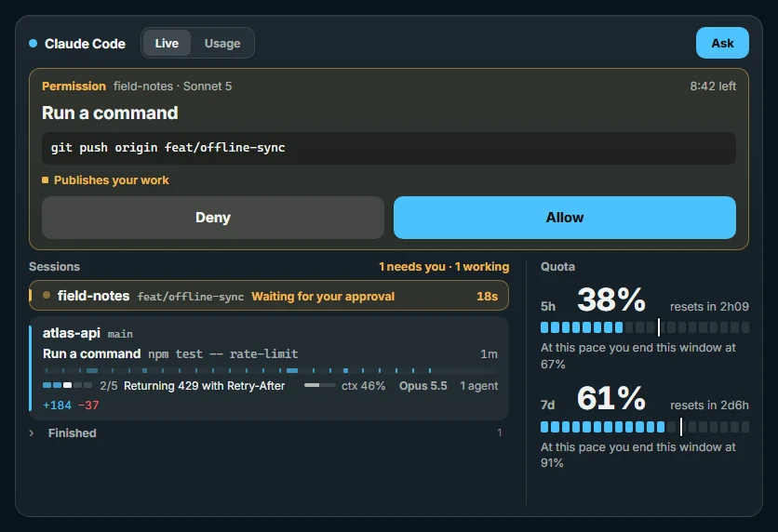The height and width of the screenshot is (532, 778).
Task: Click the atlas-api activity timeline strip
Action: point(271,370)
